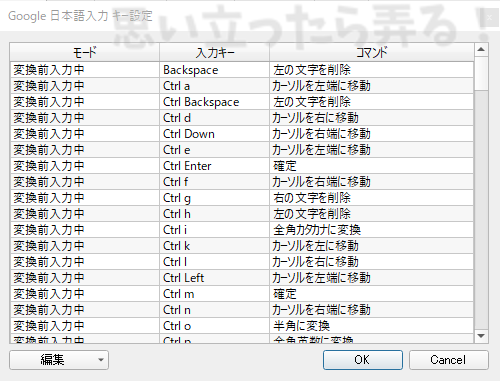Image resolution: width=500 pixels, height=381 pixels.
Task: Select the Ctrl Left key cell
Action: click(214, 278)
